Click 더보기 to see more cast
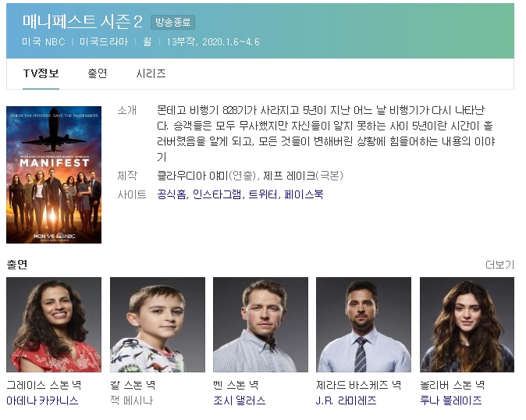Image resolution: width=526 pixels, height=420 pixels. point(499,265)
